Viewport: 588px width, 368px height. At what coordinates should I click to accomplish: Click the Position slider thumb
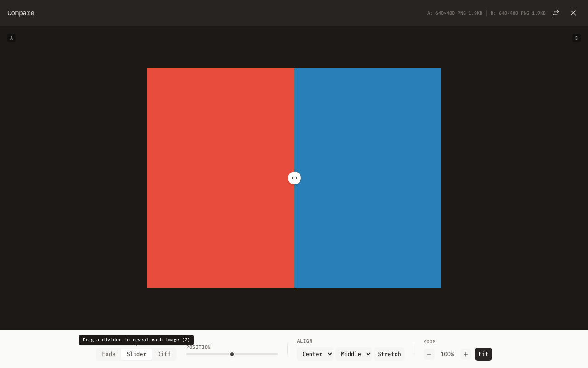coord(232,354)
